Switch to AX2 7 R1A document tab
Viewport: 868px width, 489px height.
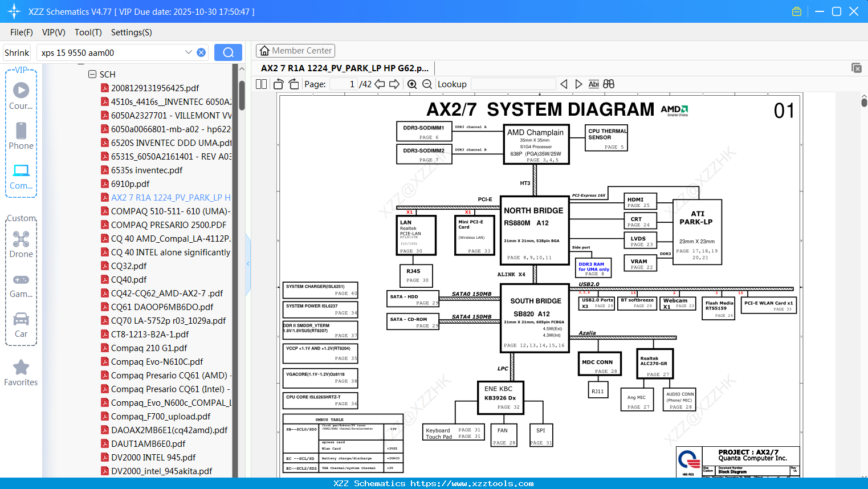(x=345, y=68)
